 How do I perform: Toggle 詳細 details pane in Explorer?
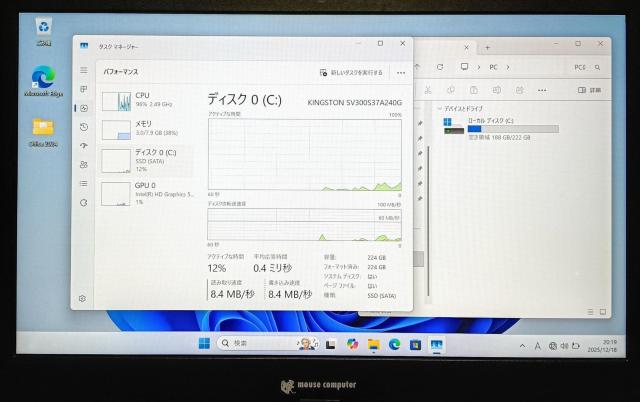589,90
